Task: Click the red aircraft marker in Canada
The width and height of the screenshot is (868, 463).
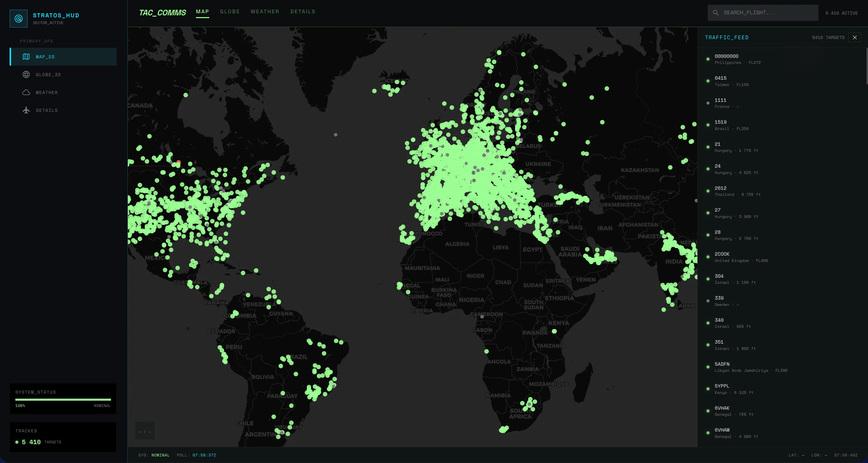Action: coord(179,162)
